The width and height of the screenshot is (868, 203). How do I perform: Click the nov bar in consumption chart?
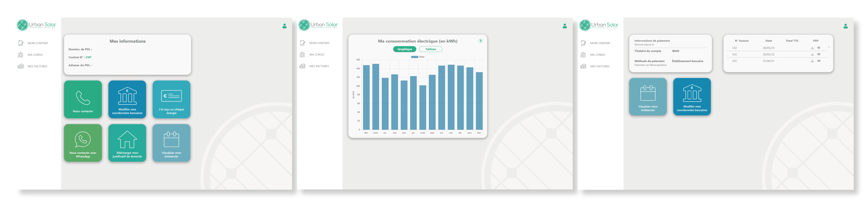[451, 97]
